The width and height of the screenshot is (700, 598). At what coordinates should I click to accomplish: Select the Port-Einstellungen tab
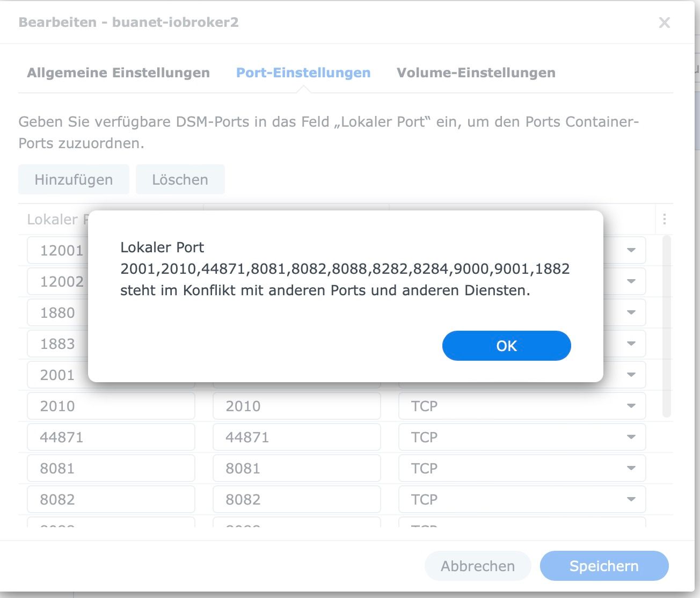click(303, 73)
